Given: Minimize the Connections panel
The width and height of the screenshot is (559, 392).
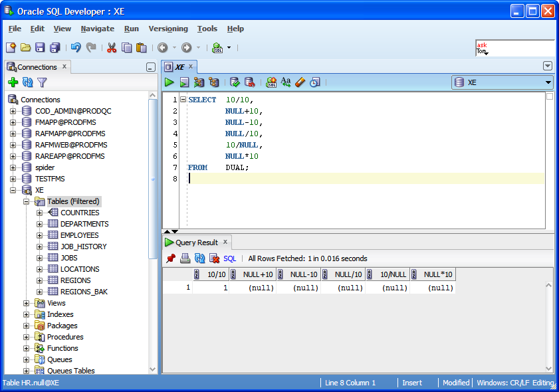Looking at the screenshot, I should (151, 67).
